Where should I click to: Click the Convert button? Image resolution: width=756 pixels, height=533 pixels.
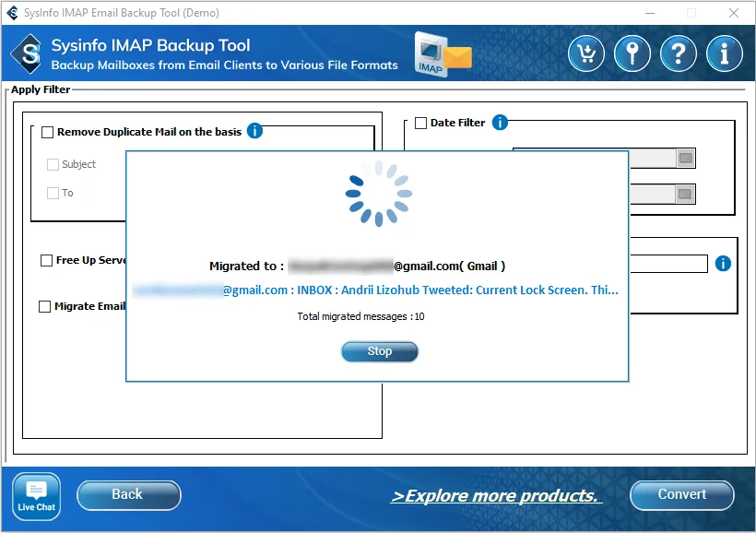coord(681,495)
